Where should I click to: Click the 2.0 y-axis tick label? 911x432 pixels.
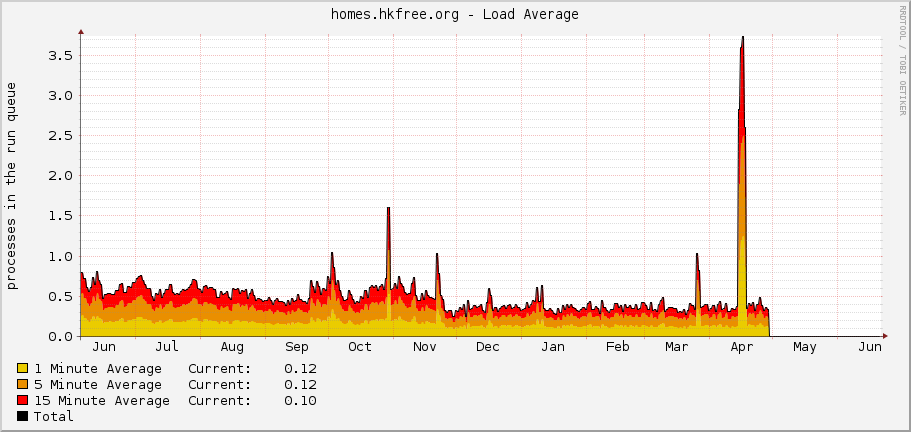[60, 176]
